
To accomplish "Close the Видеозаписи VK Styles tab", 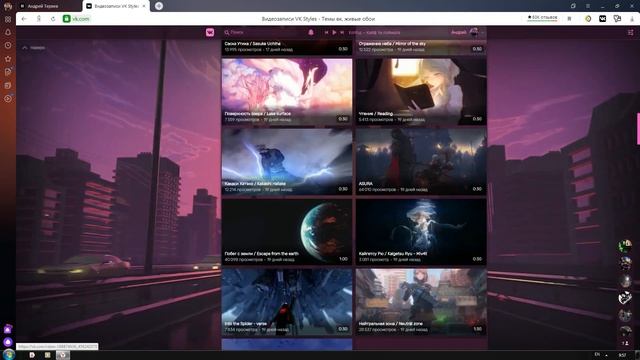I will [144, 6].
